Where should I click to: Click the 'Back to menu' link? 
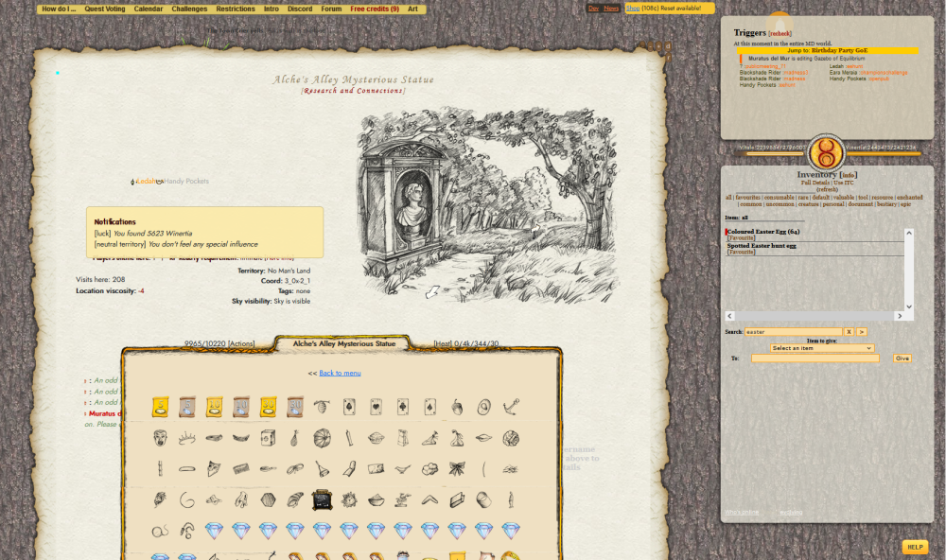(x=340, y=373)
